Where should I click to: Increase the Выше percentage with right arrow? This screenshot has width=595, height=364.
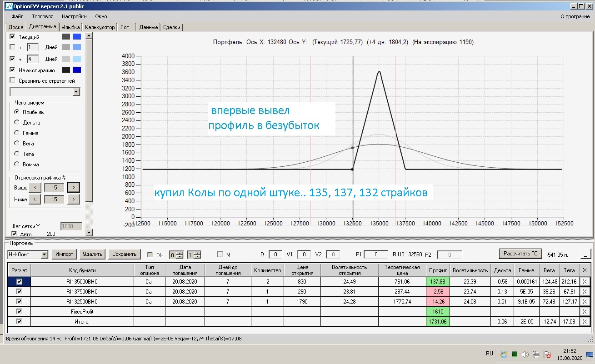tap(73, 187)
